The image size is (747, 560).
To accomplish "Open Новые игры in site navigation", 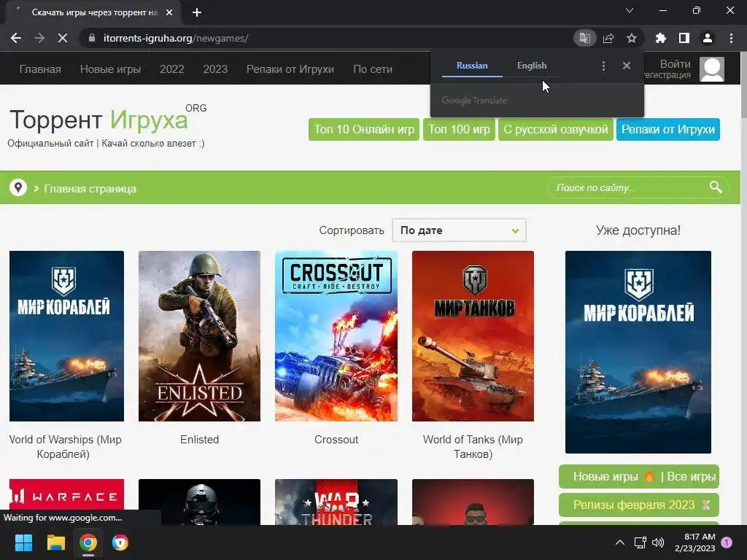I will pos(111,69).
